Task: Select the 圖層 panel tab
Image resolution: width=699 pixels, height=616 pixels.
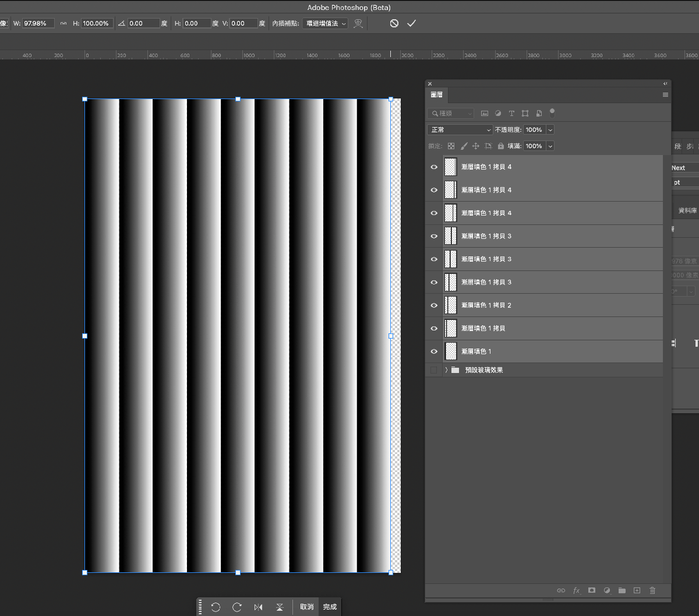Action: [437, 94]
